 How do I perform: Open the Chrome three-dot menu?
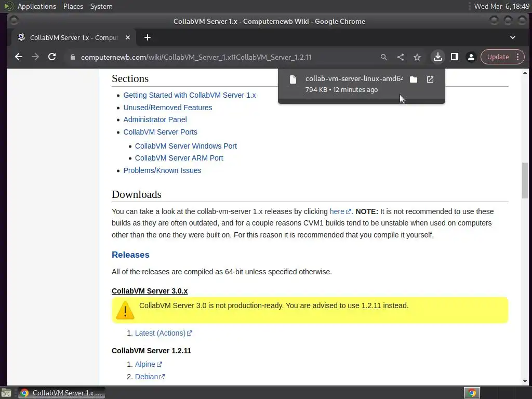(x=518, y=57)
